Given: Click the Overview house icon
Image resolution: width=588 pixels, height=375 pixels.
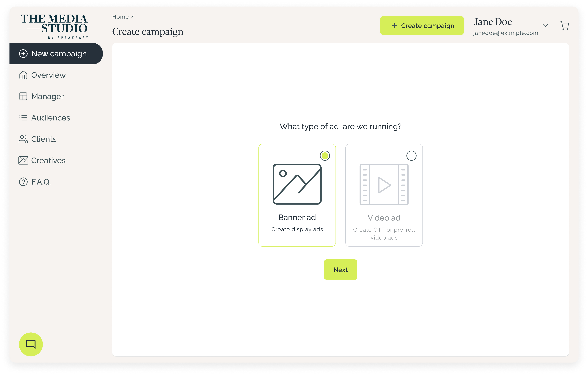Looking at the screenshot, I should coord(23,75).
